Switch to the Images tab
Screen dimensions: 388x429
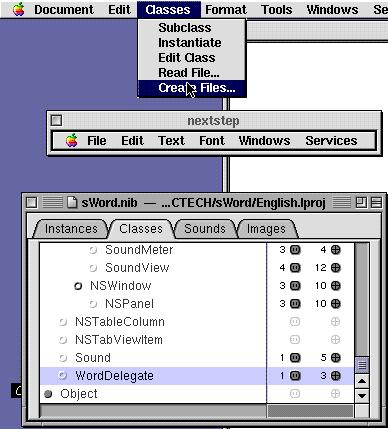point(266,229)
